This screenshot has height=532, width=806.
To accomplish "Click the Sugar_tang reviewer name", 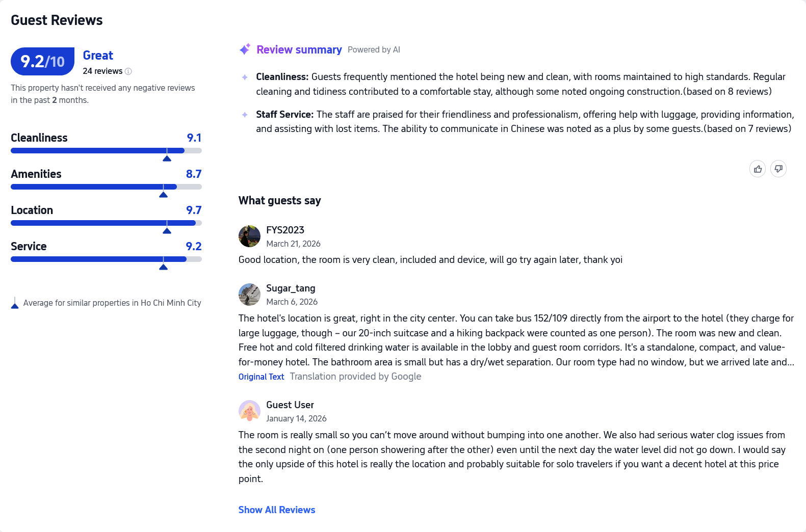I will point(291,288).
